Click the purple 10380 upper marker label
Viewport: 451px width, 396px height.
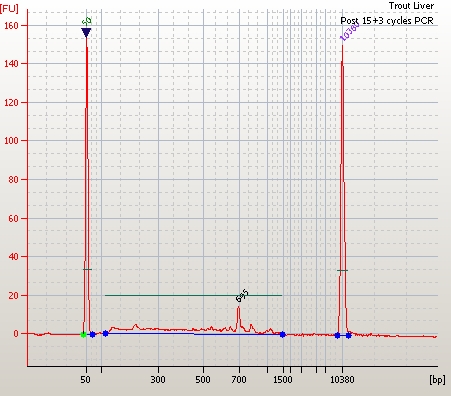pos(350,32)
